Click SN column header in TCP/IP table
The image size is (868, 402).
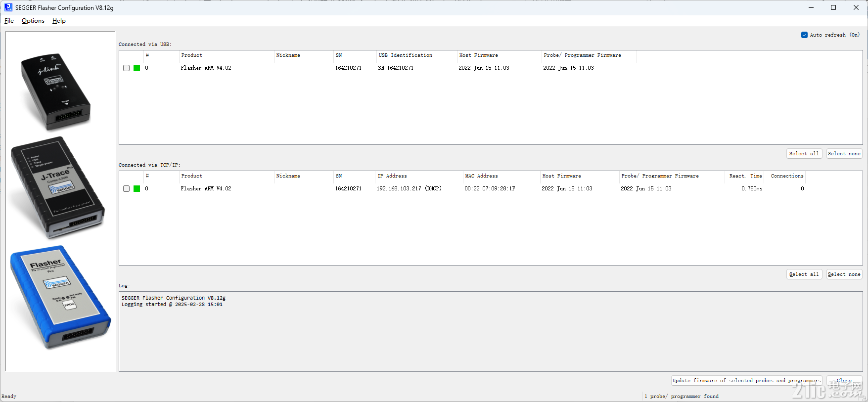[355, 176]
